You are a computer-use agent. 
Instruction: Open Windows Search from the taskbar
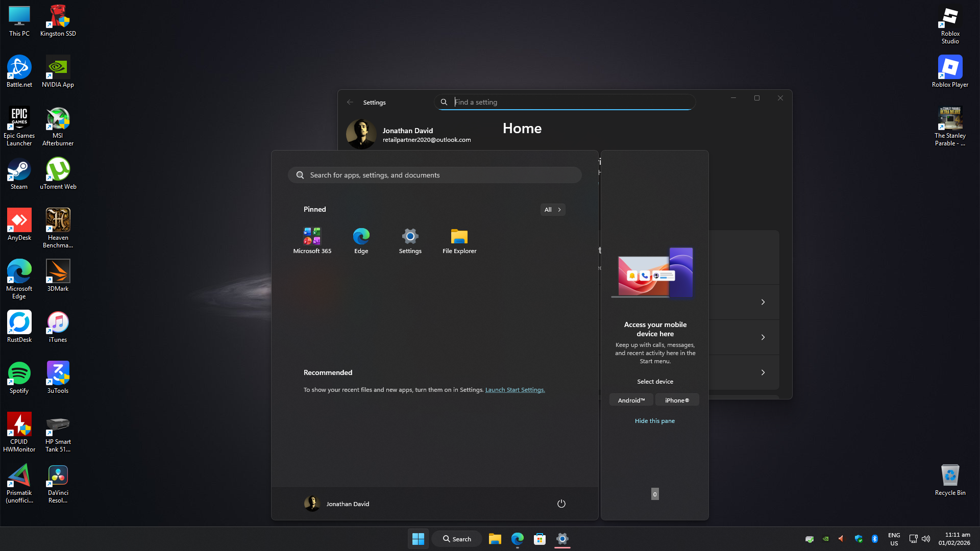(456, 539)
